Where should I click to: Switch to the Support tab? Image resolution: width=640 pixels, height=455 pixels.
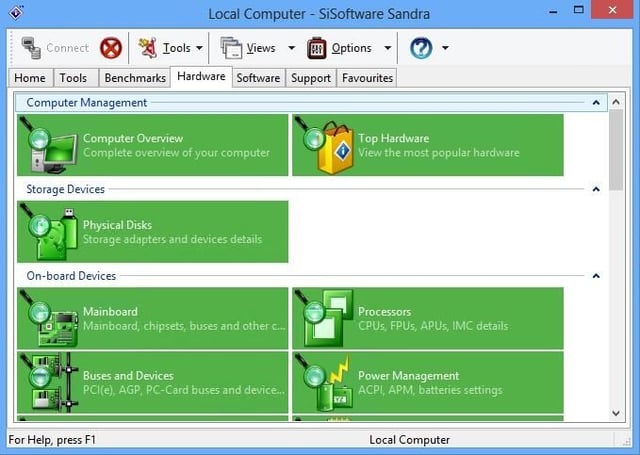pos(311,78)
